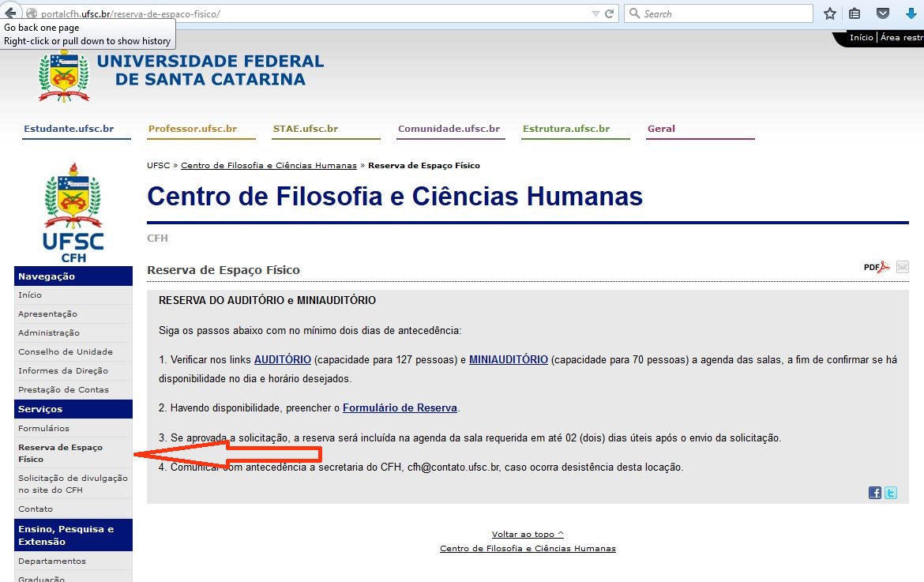Open the URL history dropdown arrow

click(x=595, y=13)
